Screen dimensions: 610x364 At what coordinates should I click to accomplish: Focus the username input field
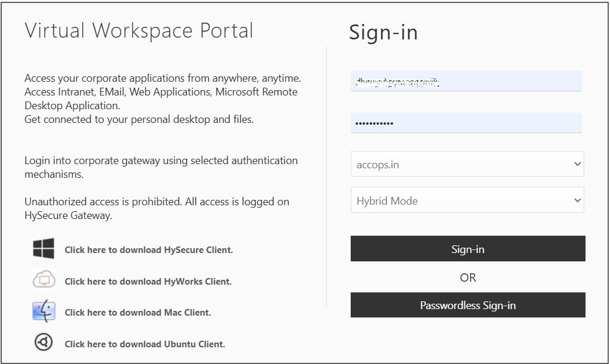(466, 81)
